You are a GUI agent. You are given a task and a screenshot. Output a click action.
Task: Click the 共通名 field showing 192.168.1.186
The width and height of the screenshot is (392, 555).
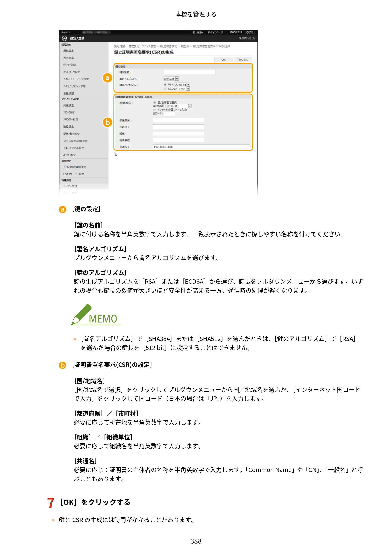[201, 147]
